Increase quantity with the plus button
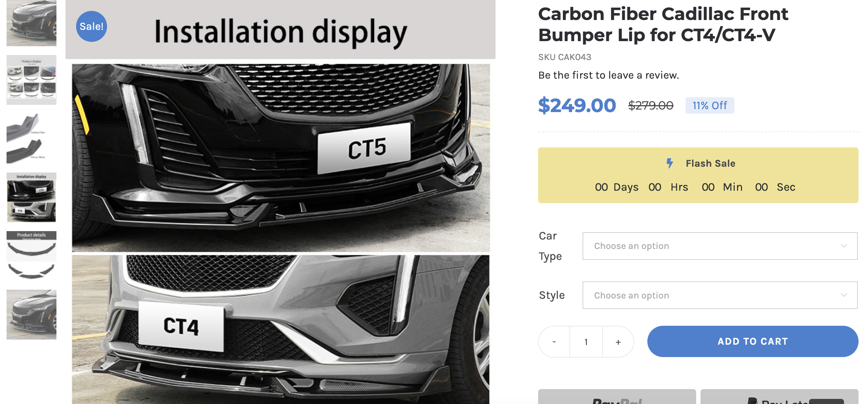The height and width of the screenshot is (404, 868). (618, 342)
